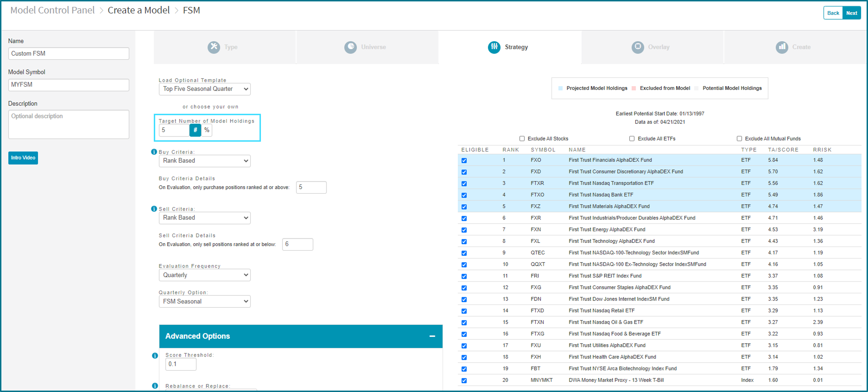The height and width of the screenshot is (392, 868).
Task: Uncheck eligibility for FXD row
Action: click(x=464, y=172)
